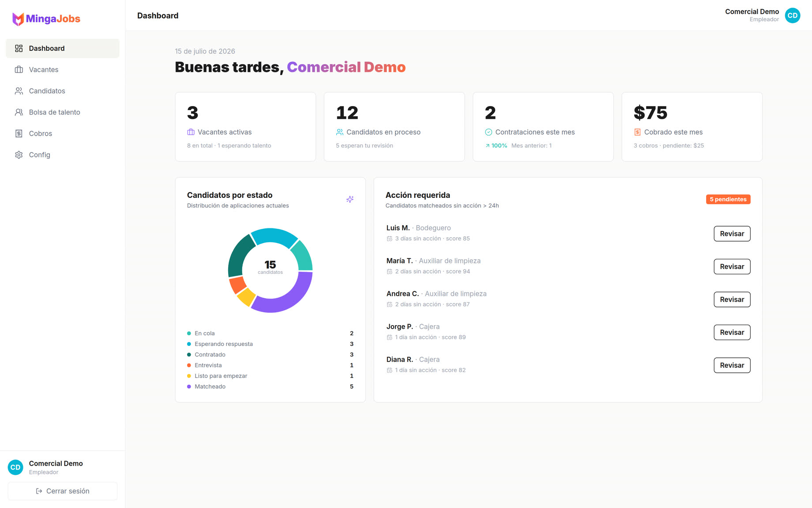
Task: Click the check circle icon beside Contrataciones
Action: tap(489, 132)
